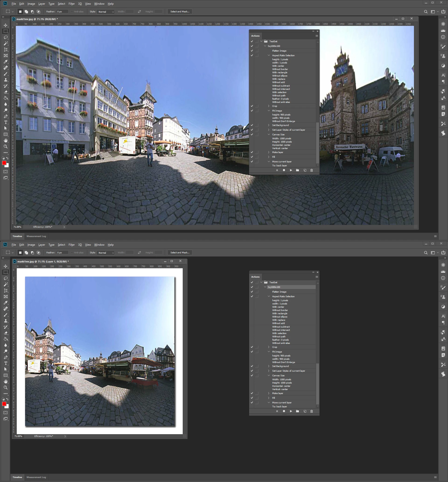The width and height of the screenshot is (448, 482).
Task: Click the trash Delete icon in upper Actions panel
Action: coord(311,170)
